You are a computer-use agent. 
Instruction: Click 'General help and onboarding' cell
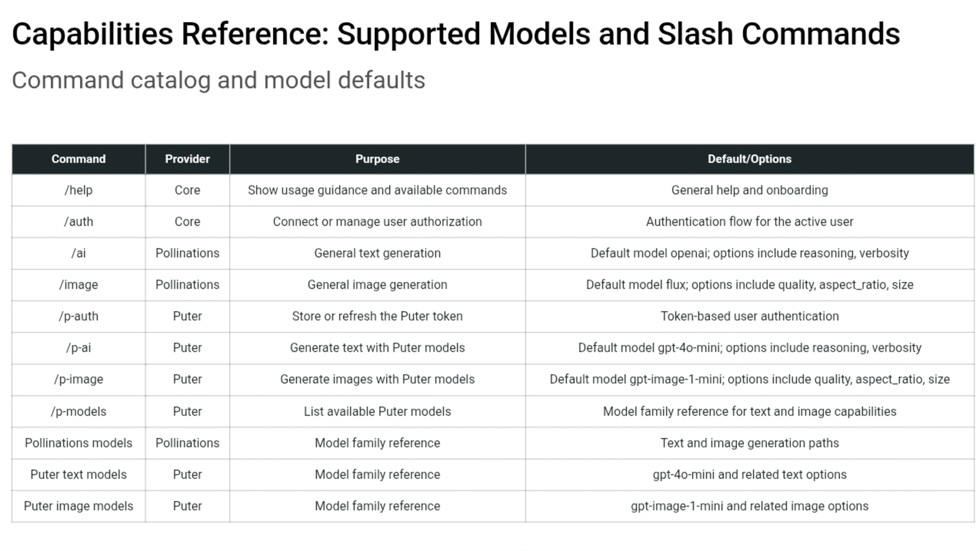tap(750, 190)
